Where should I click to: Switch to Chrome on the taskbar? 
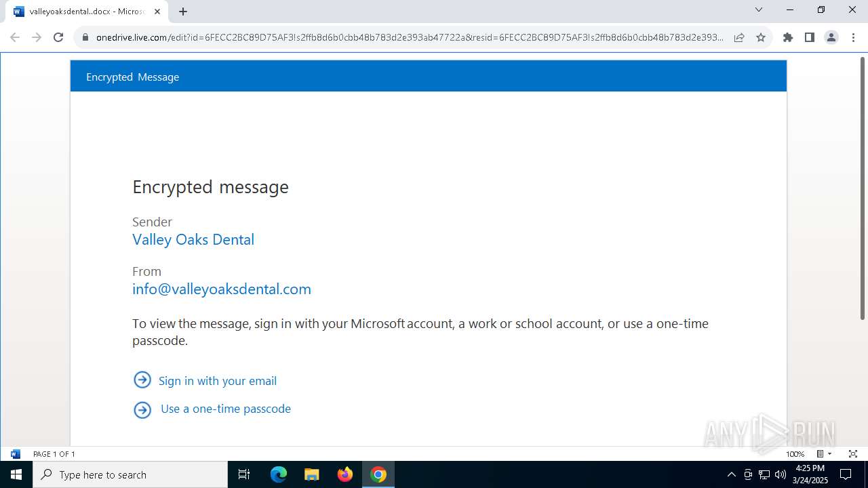[x=378, y=474]
